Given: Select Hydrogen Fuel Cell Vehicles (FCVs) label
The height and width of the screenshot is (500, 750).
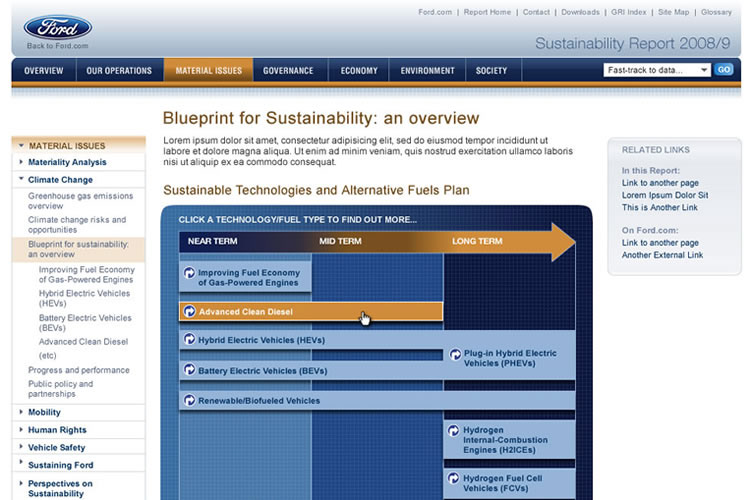Looking at the screenshot, I should (503, 483).
